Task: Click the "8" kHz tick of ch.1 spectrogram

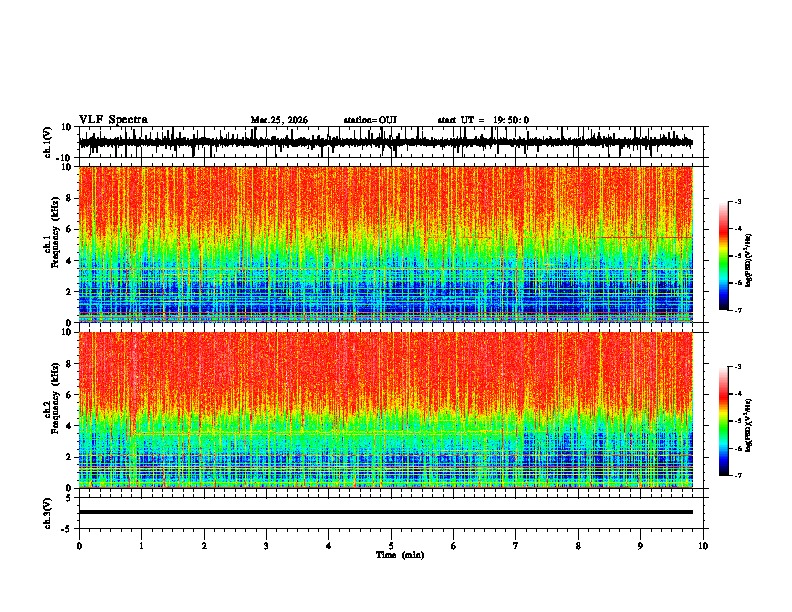Action: click(70, 198)
